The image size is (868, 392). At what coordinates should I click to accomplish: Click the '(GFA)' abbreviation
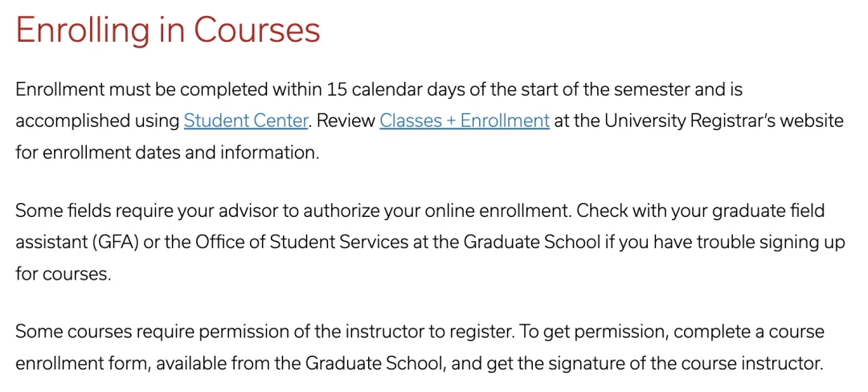point(117,243)
